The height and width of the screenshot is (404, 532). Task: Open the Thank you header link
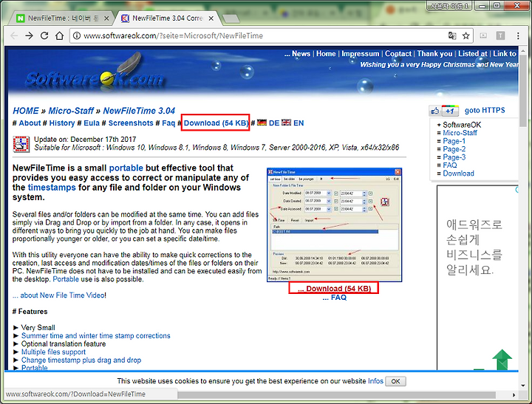pyautogui.click(x=434, y=54)
